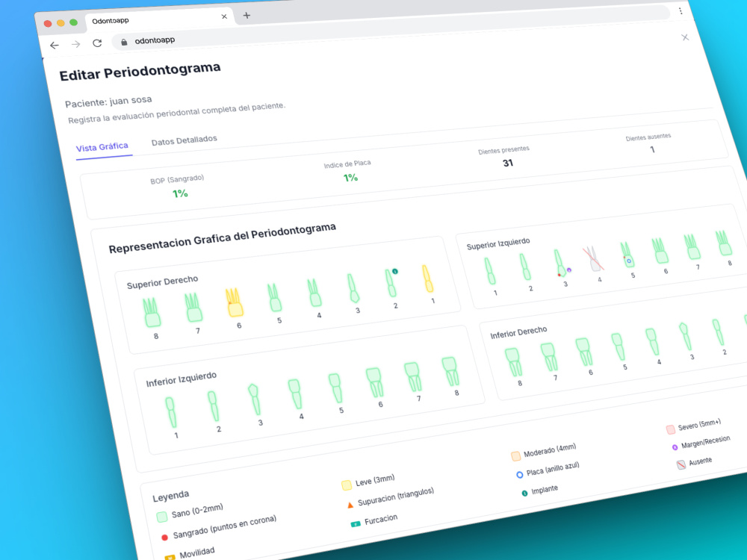The height and width of the screenshot is (560, 747).
Task: Select plaque tooth 5 in Superior Izquierdo
Action: click(x=627, y=255)
